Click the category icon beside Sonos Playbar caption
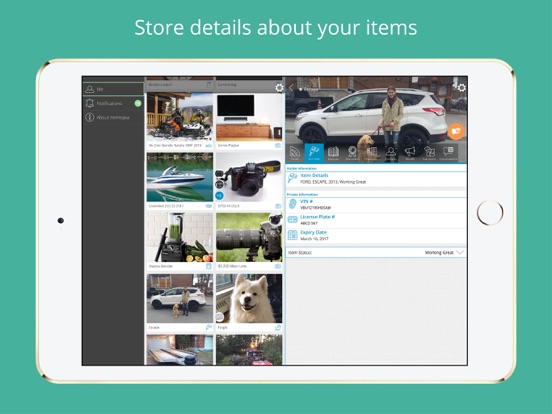 (x=278, y=145)
